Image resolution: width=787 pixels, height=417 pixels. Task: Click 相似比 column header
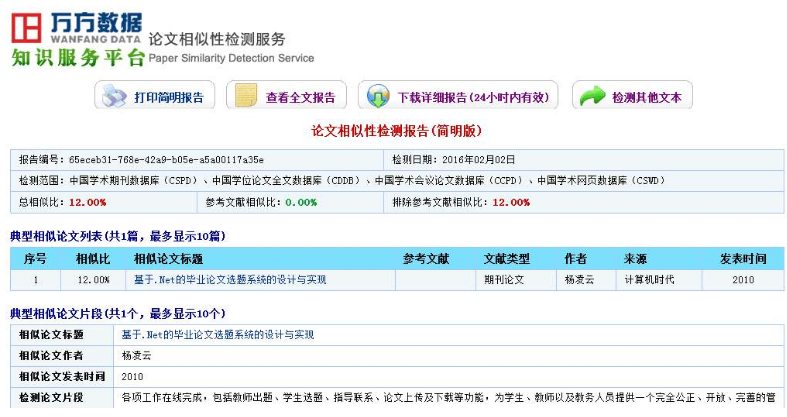pyautogui.click(x=93, y=259)
